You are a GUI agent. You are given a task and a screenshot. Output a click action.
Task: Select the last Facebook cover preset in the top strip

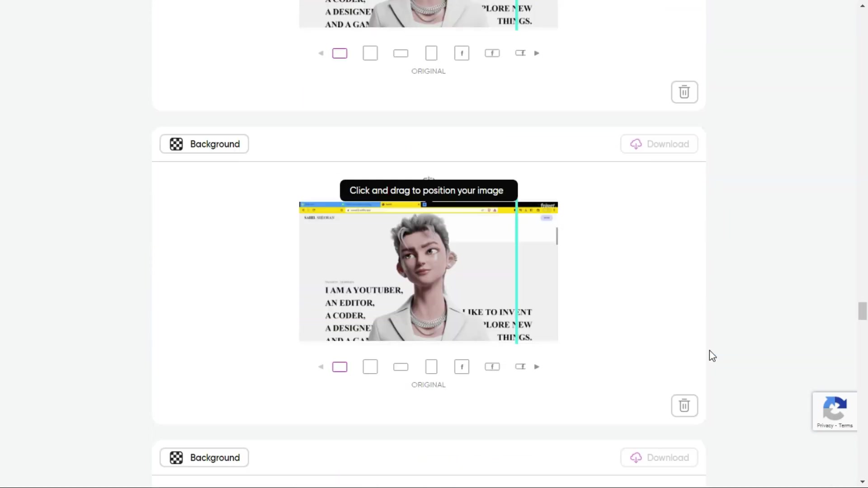(x=520, y=53)
